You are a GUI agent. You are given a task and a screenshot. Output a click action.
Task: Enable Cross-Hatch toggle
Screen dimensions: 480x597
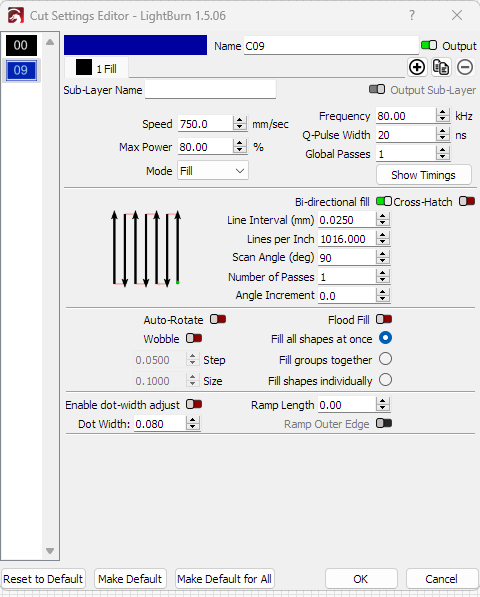[467, 201]
